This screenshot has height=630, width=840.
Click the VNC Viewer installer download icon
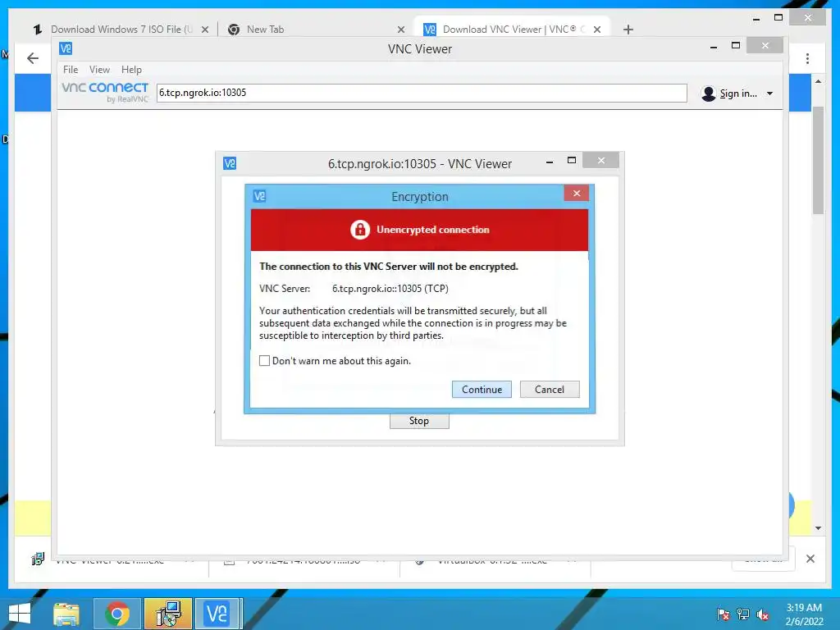click(x=38, y=559)
